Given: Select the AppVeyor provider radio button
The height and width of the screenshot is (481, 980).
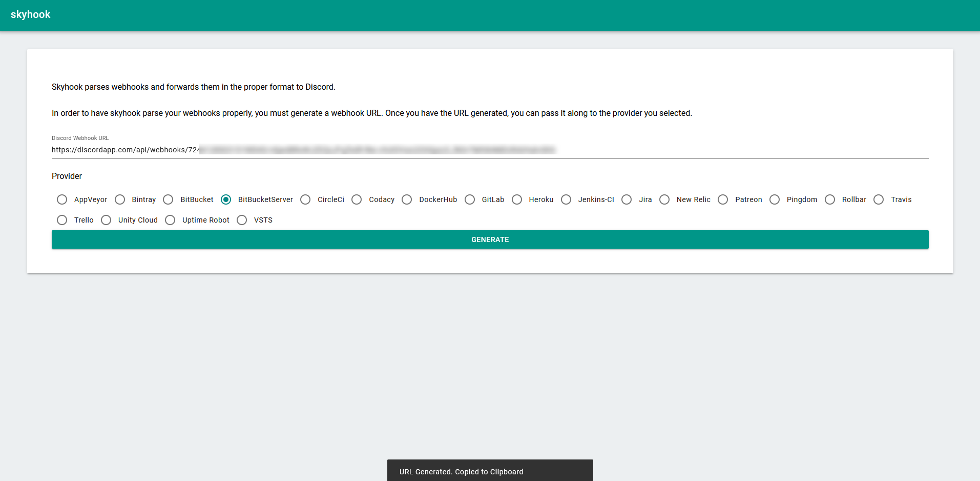Looking at the screenshot, I should (62, 199).
